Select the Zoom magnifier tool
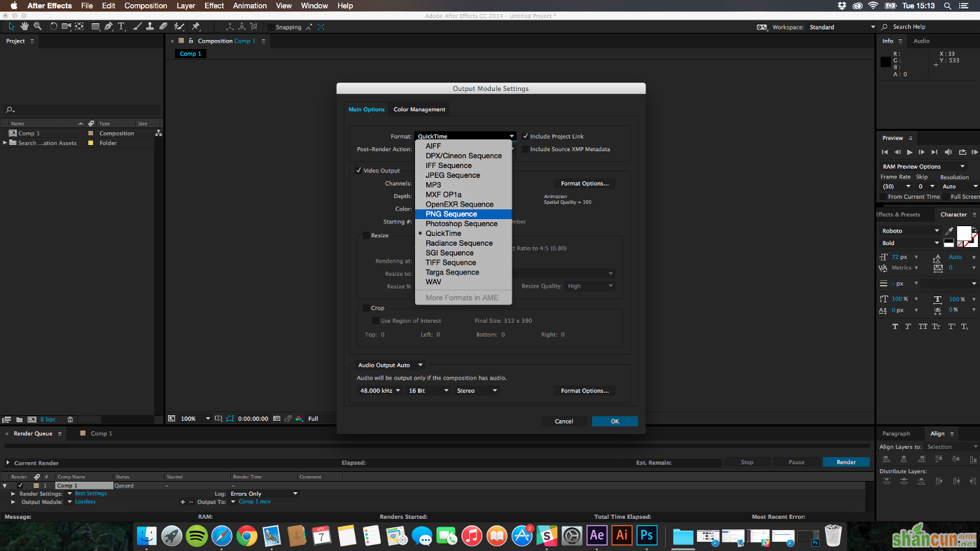 pyautogui.click(x=37, y=27)
